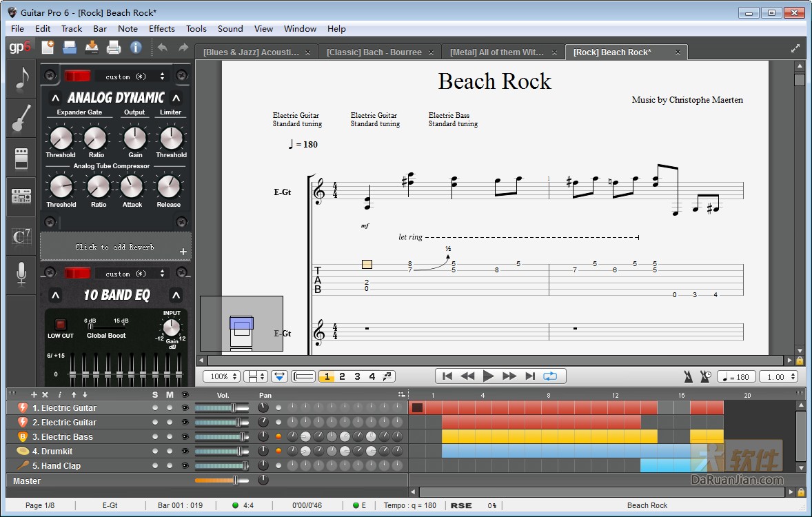
Task: Move track down with the down arrow
Action: pyautogui.click(x=85, y=395)
